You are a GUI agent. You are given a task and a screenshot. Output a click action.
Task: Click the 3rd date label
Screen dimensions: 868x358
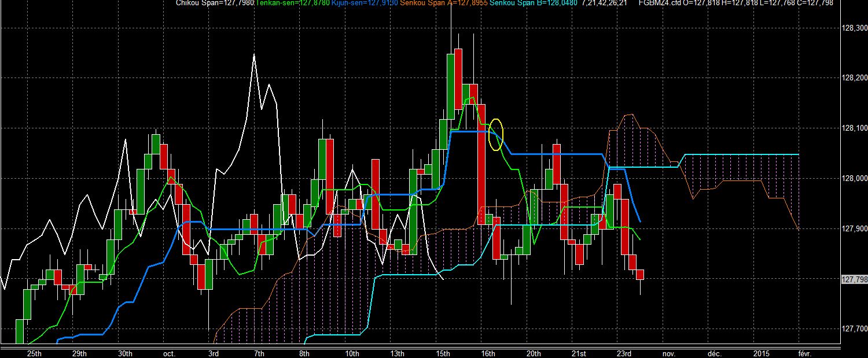pyautogui.click(x=213, y=353)
